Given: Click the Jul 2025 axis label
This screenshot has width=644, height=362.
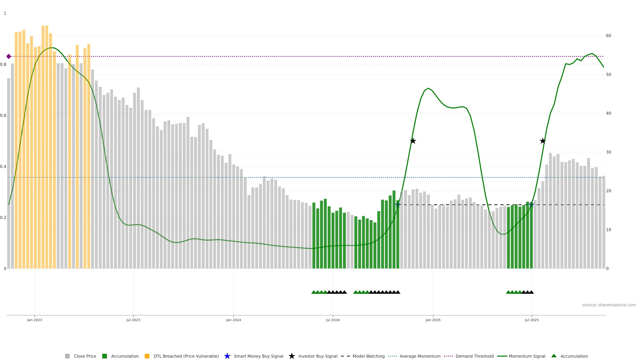Looking at the screenshot, I should click(531, 320).
